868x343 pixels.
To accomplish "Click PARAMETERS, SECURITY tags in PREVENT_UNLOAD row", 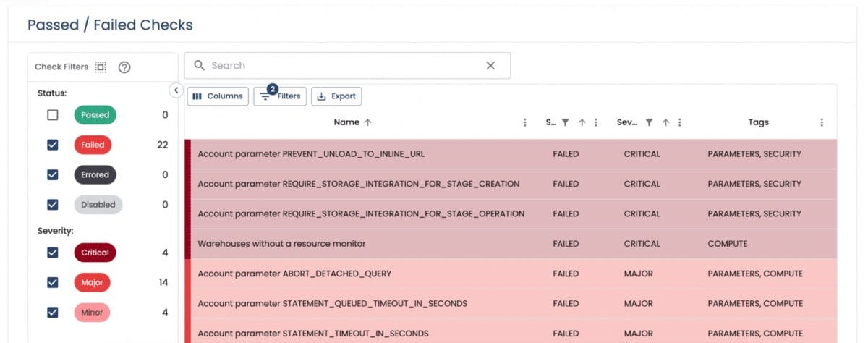I will pos(754,154).
